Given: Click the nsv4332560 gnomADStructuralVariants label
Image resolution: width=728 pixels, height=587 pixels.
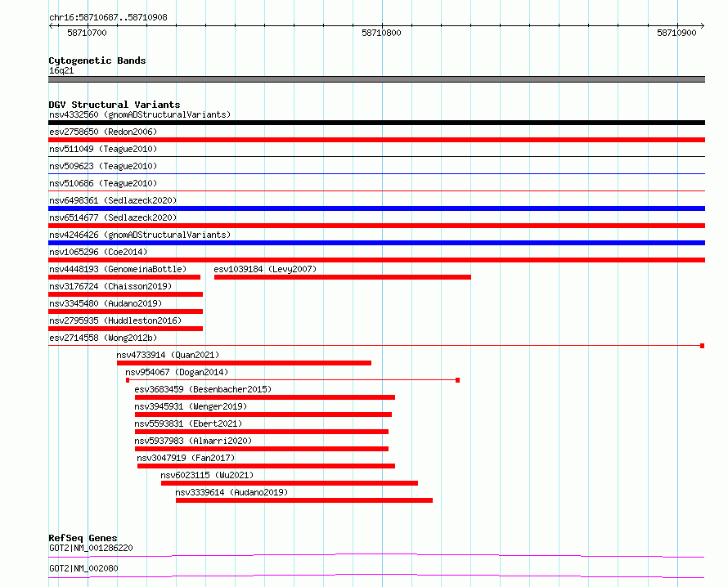Looking at the screenshot, I should pos(140,114).
